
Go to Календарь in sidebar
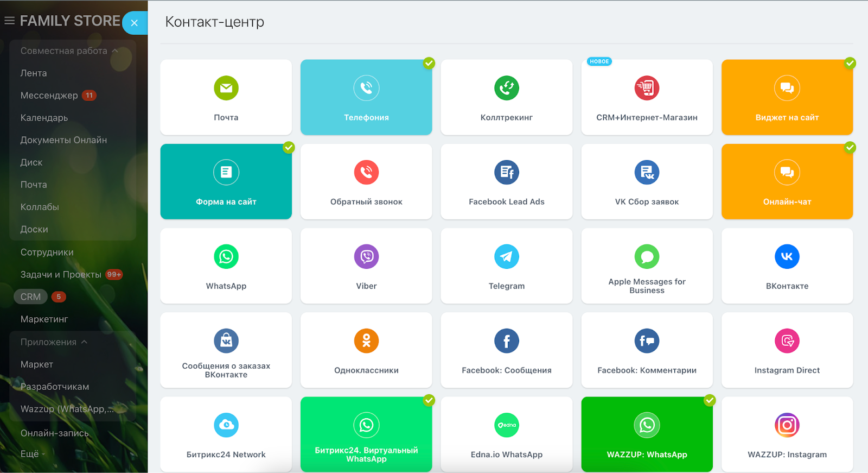[44, 118]
